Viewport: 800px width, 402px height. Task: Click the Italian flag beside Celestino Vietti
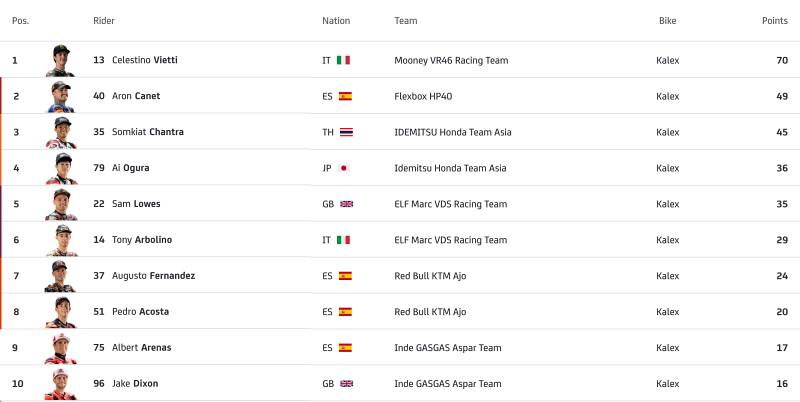click(343, 60)
